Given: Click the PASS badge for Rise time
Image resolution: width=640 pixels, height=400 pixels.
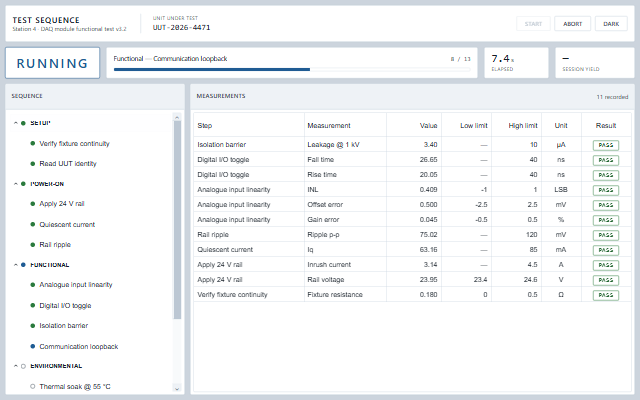Looking at the screenshot, I should click(x=606, y=175).
